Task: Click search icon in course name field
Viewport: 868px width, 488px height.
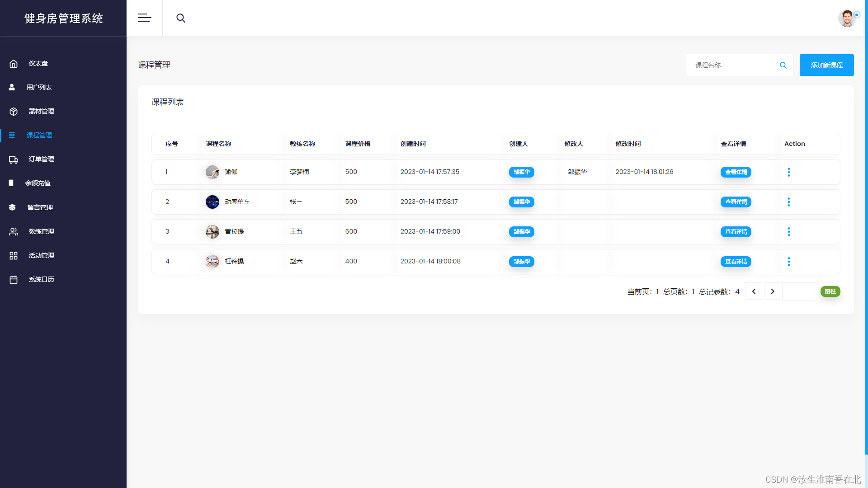Action: tap(783, 66)
